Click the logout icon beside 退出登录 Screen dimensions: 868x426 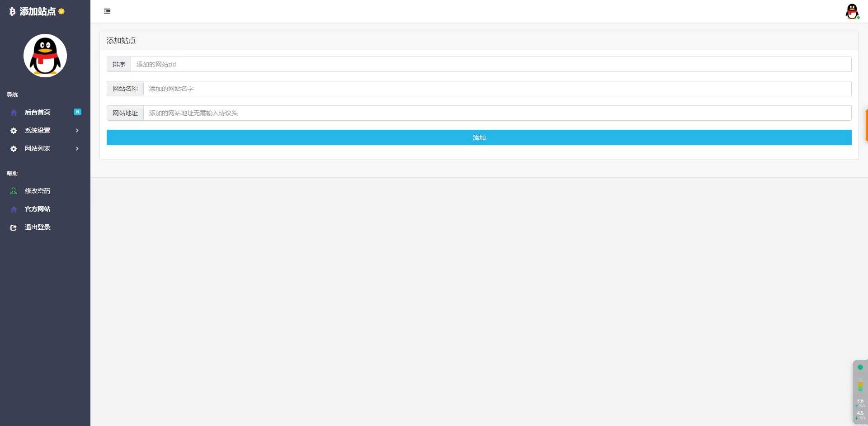(x=14, y=227)
